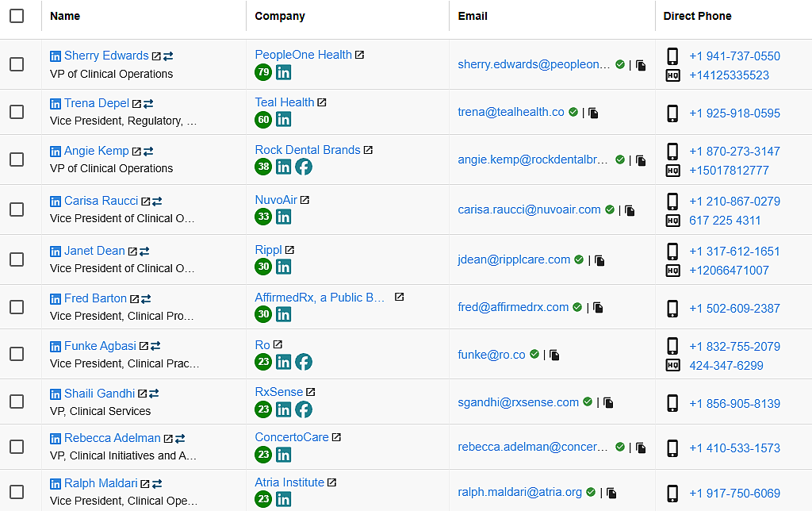This screenshot has height=511, width=812.
Task: Click swap arrows icon next to Angie Kemp
Action: point(148,151)
